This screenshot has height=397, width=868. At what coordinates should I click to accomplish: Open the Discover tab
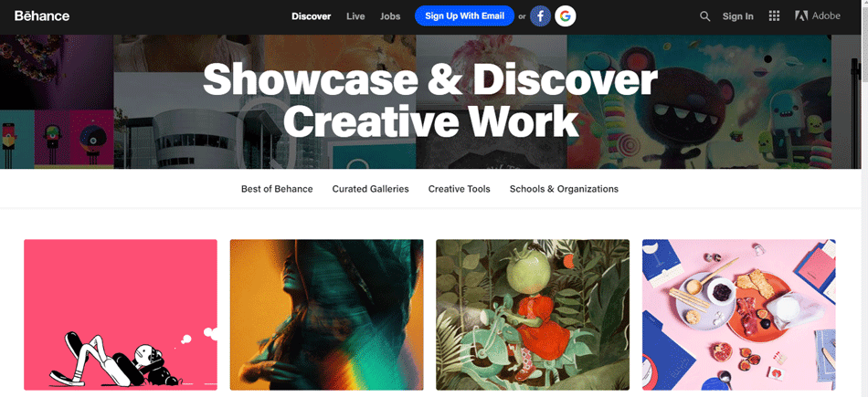[x=311, y=16]
